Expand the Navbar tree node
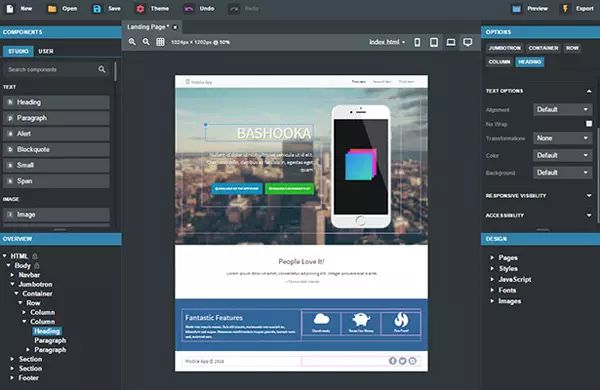The image size is (600, 390). coord(12,275)
